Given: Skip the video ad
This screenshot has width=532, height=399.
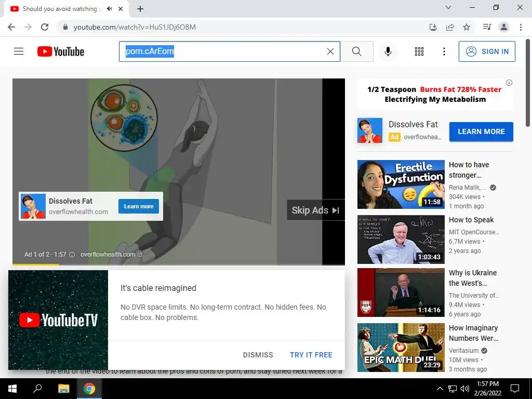Looking at the screenshot, I should click(315, 210).
